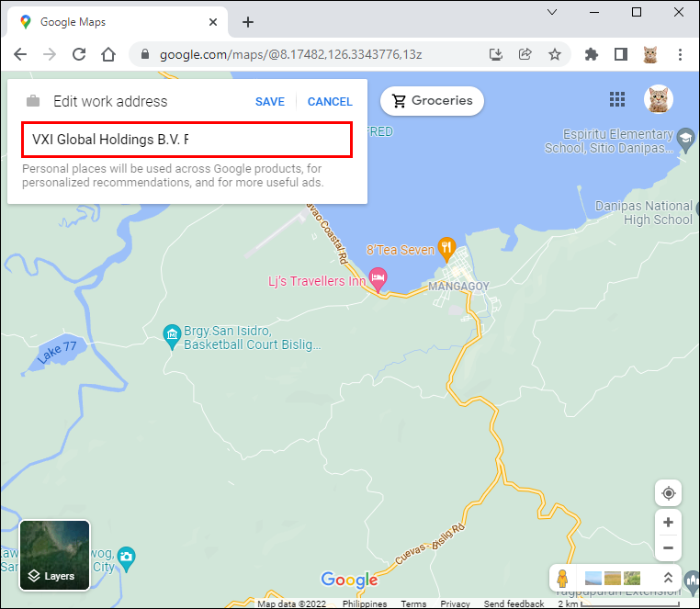Viewport: 700px width, 609px height.
Task: Open Google account avatar on map
Action: pyautogui.click(x=658, y=99)
